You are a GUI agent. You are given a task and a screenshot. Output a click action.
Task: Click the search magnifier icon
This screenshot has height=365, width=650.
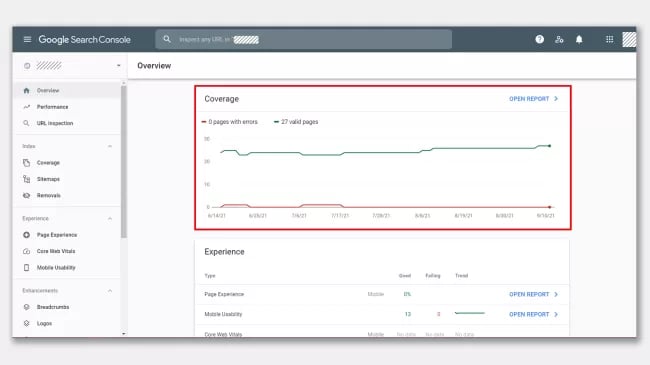167,39
